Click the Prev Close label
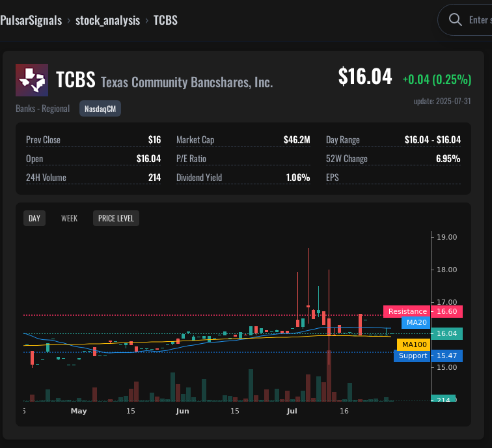 click(x=44, y=140)
